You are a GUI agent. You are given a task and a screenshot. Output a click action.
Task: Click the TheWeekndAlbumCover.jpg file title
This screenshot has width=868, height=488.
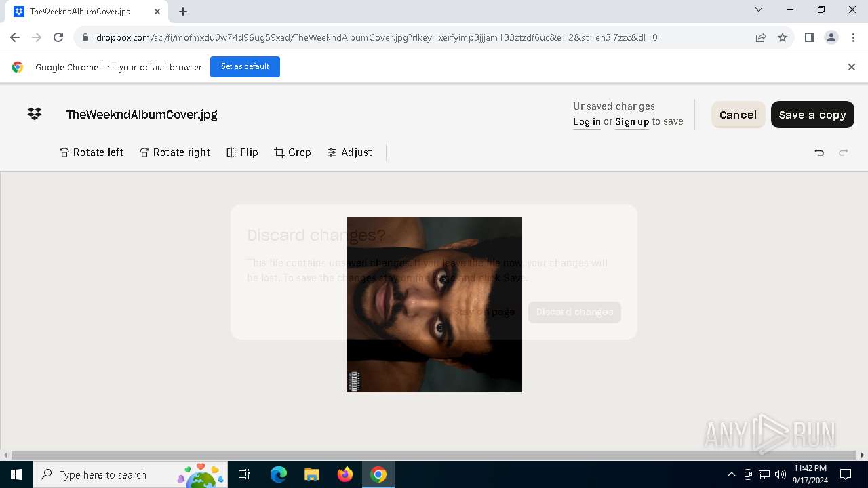tap(142, 115)
